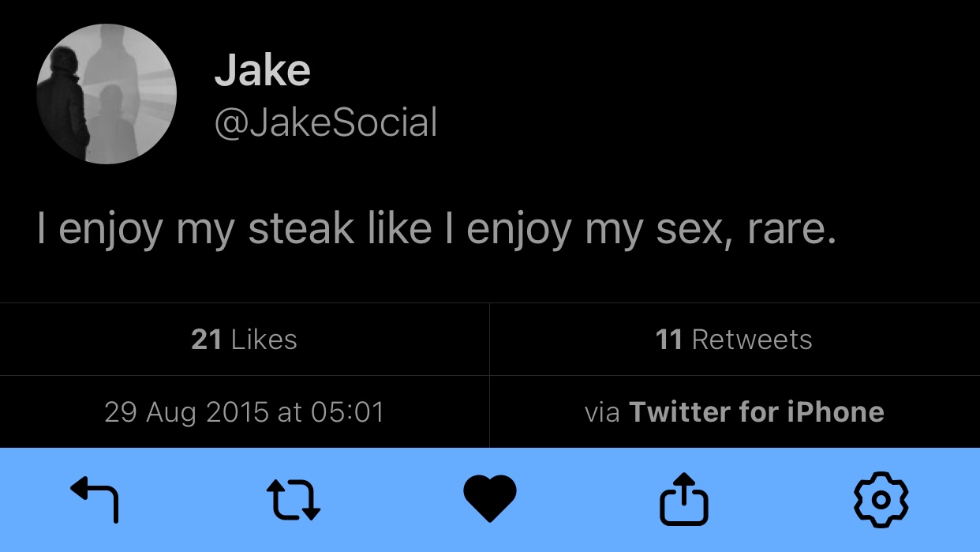This screenshot has width=980, height=552.
Task: Click the number 11 retweets count
Action: 668,340
